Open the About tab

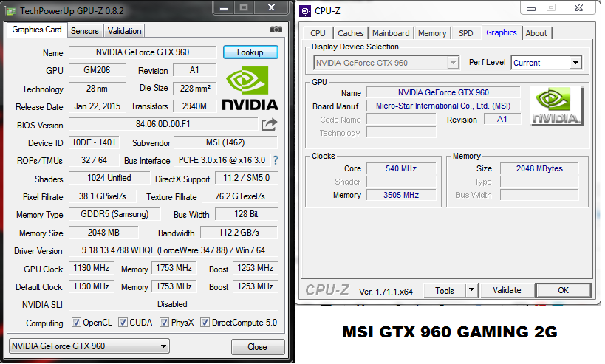point(536,33)
